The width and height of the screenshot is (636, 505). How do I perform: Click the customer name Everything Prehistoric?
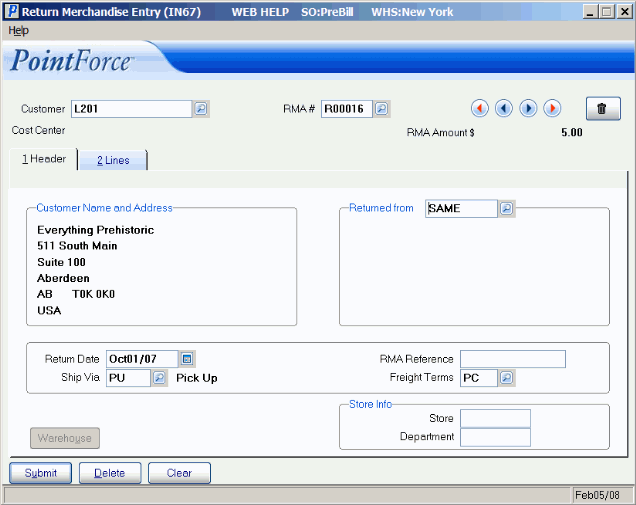tap(96, 230)
